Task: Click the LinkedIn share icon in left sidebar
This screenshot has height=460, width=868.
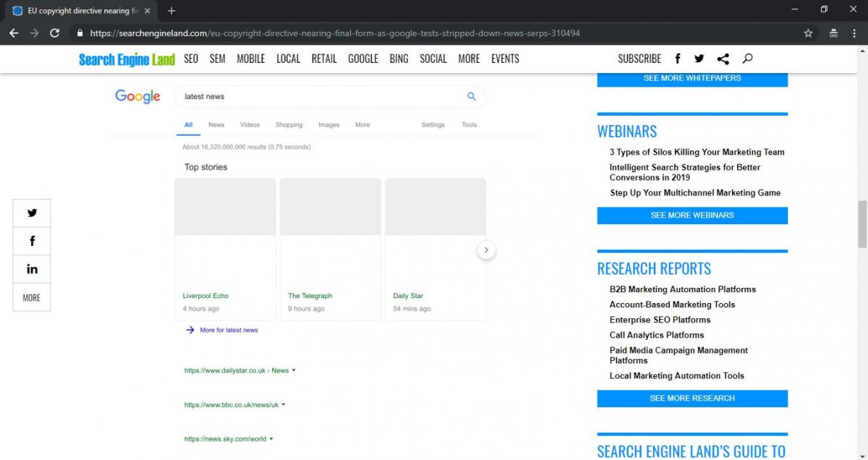Action: click(32, 269)
